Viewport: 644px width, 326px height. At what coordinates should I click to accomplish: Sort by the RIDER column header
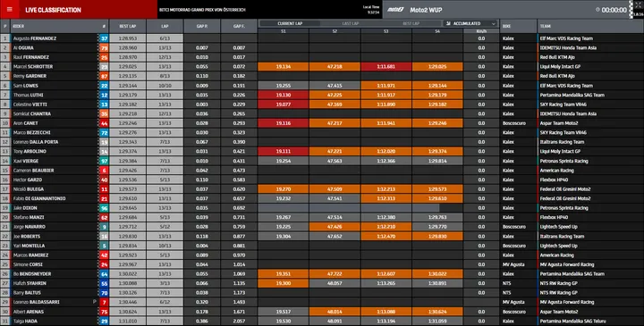coord(55,26)
